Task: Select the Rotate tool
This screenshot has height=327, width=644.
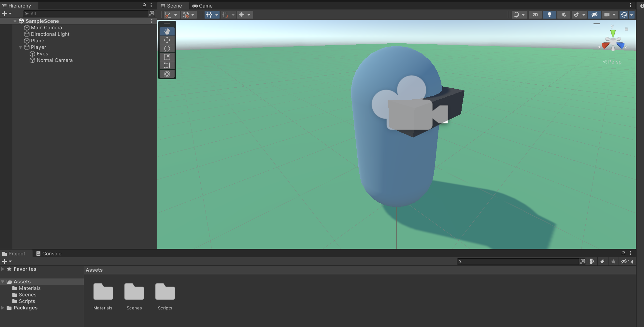Action: pos(167,49)
